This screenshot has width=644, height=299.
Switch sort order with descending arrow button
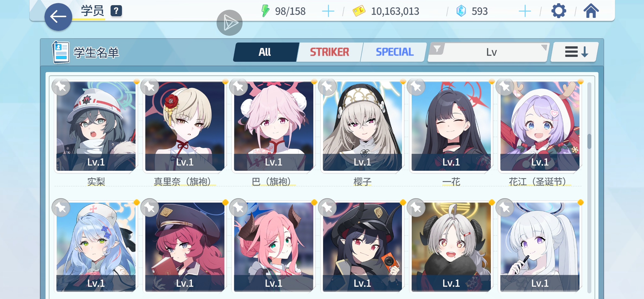[x=574, y=52]
